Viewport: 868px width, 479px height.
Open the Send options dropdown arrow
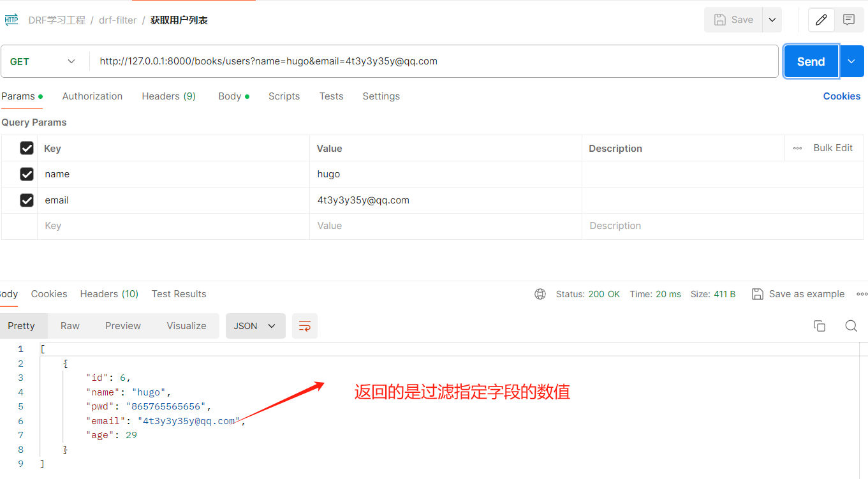point(851,61)
